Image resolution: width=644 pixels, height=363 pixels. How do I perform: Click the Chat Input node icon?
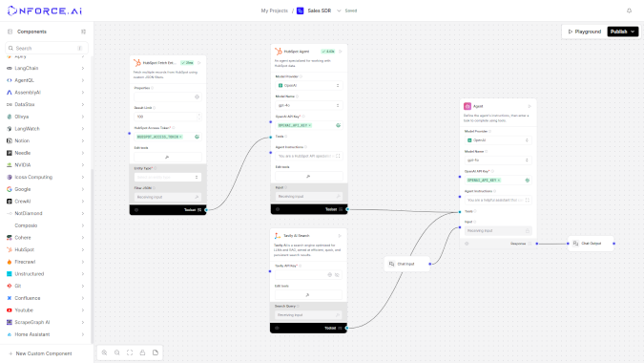click(x=391, y=264)
